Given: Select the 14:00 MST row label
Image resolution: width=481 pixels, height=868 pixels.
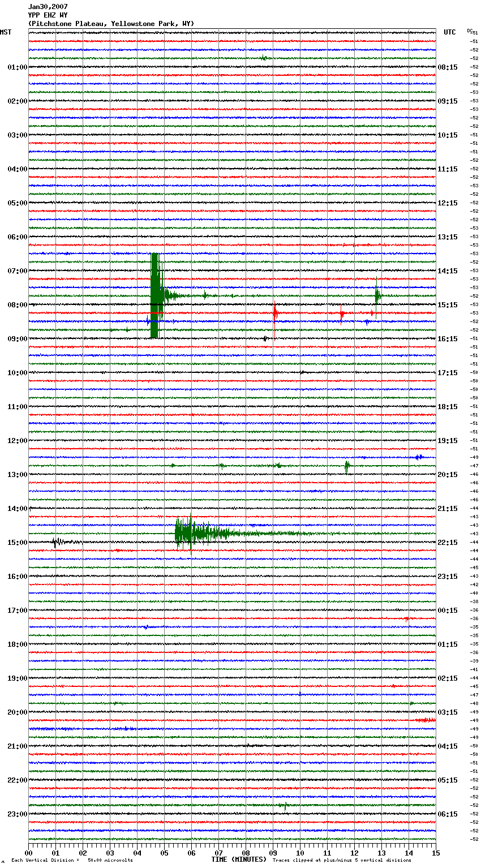Looking at the screenshot, I should click(x=17, y=509).
